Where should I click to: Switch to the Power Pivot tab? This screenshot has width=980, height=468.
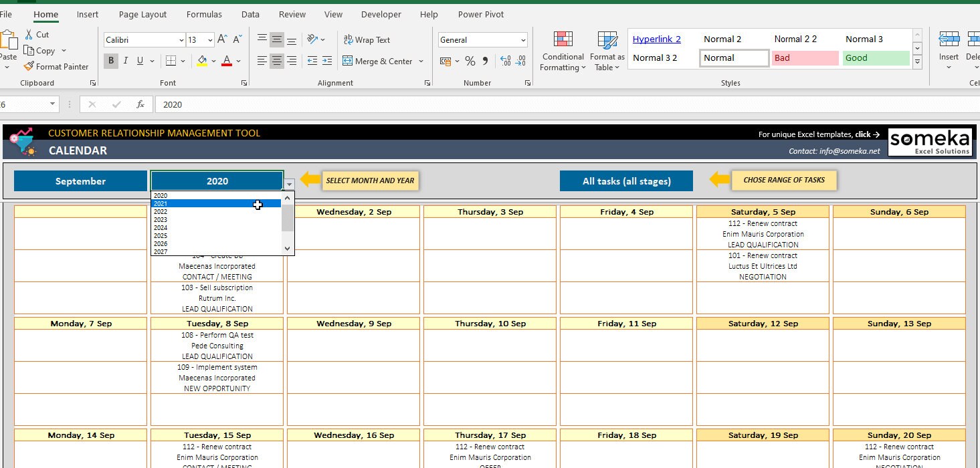tap(480, 13)
